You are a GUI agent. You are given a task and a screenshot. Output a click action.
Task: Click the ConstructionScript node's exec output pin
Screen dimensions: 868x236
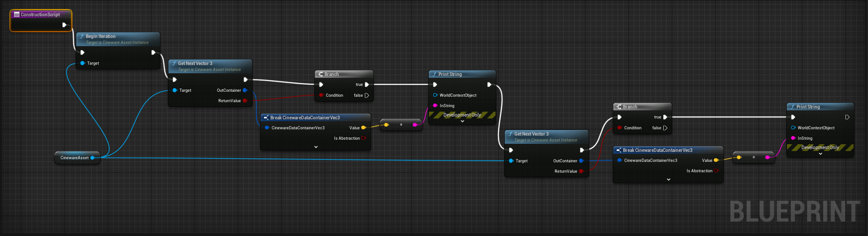[64, 25]
